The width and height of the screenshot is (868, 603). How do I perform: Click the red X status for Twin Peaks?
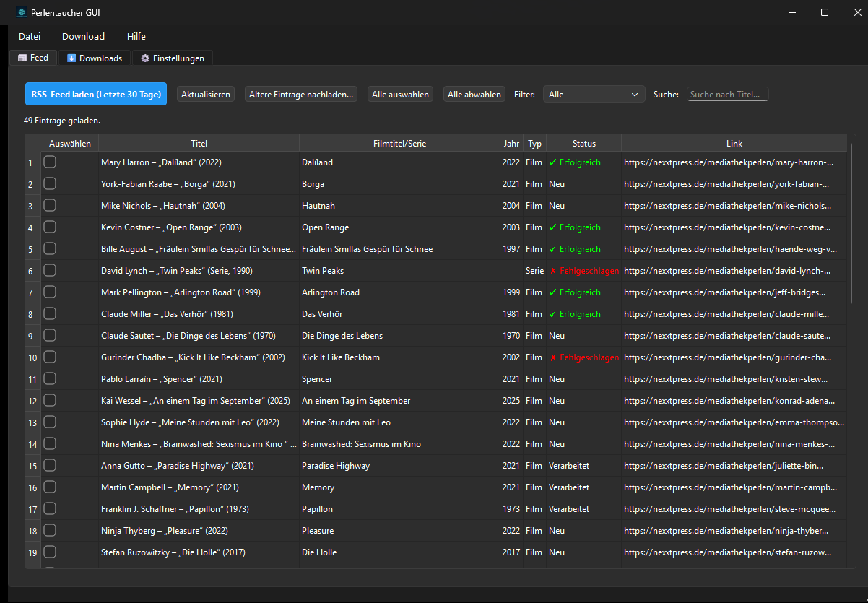coord(552,271)
